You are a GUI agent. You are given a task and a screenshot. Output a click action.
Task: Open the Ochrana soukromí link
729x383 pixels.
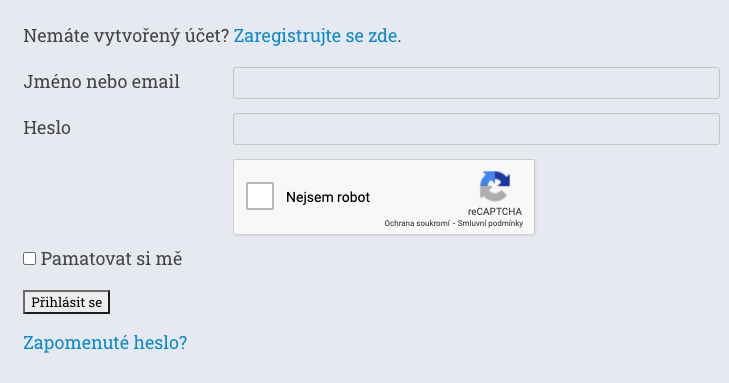(x=417, y=224)
